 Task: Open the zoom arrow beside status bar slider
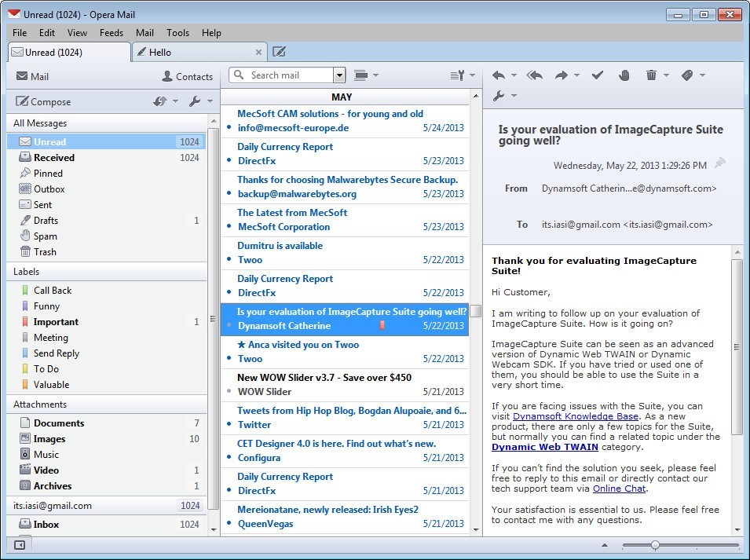(x=605, y=545)
